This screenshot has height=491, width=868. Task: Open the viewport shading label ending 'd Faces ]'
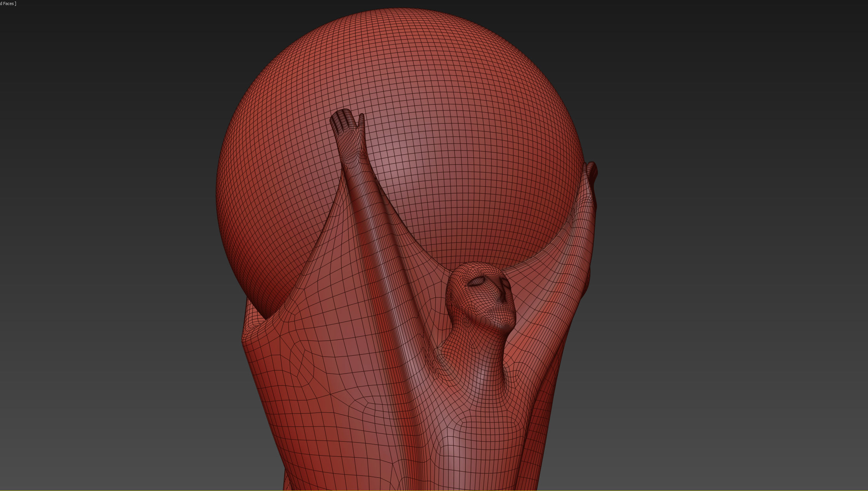click(x=8, y=3)
